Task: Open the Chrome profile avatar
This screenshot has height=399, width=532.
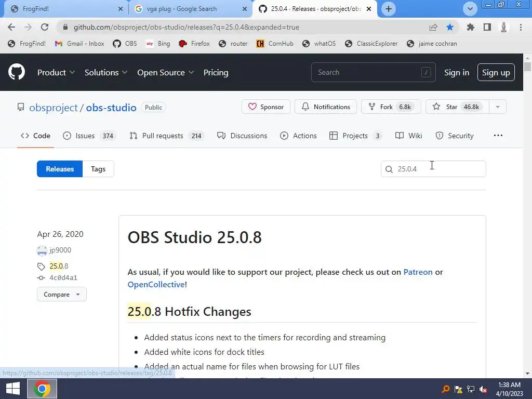Action: [x=504, y=27]
